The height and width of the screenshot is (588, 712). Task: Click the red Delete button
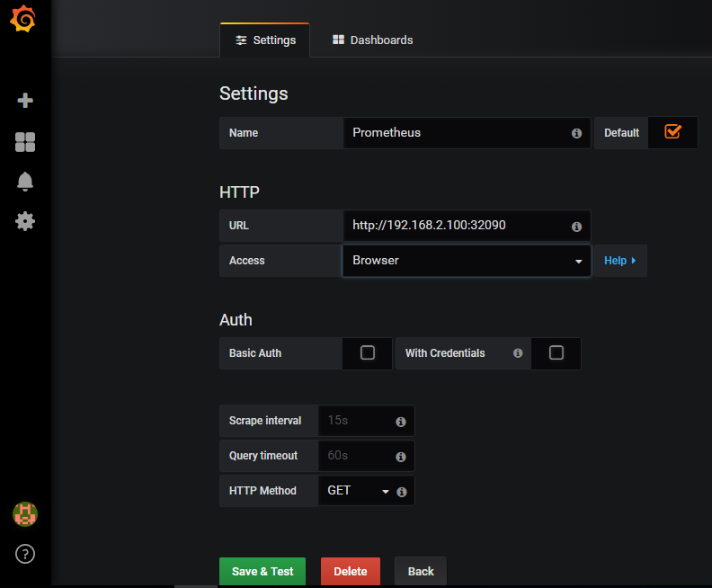point(351,571)
